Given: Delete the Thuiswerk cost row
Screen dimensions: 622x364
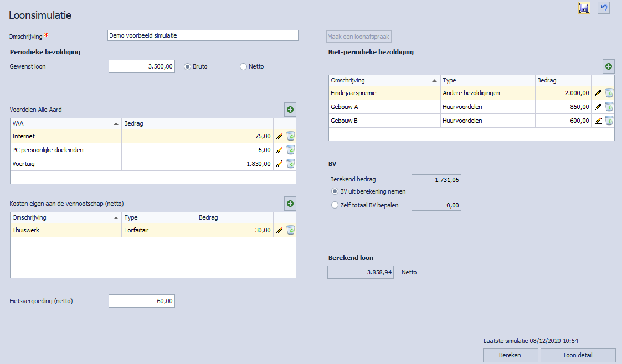Looking at the screenshot, I should (291, 230).
